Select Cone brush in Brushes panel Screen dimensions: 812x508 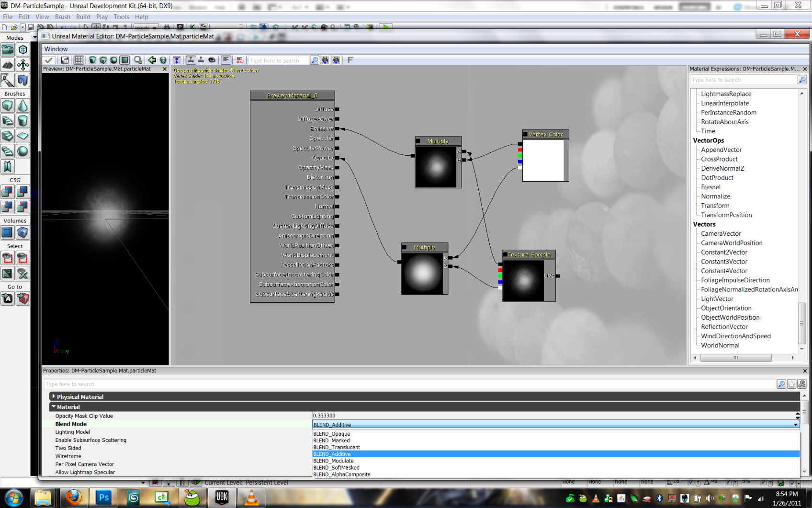23,105
